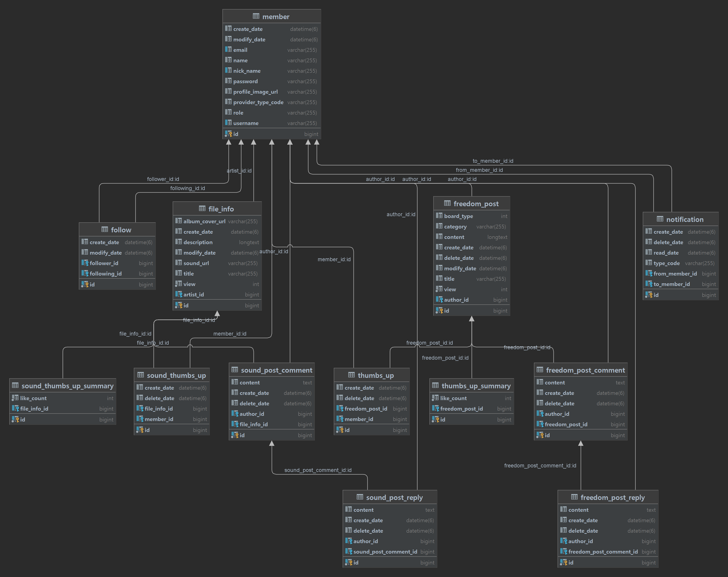This screenshot has height=577, width=728.
Task: Click the table icon in follow header
Action: (105, 229)
